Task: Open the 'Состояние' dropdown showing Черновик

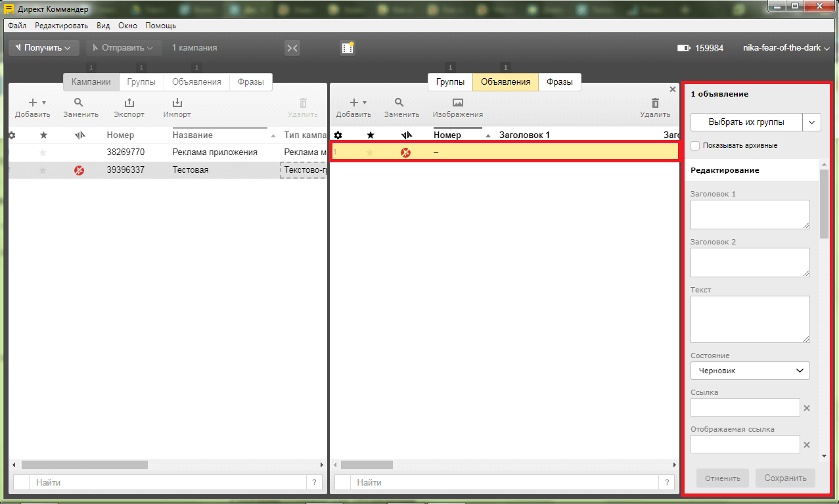Action: (x=750, y=371)
